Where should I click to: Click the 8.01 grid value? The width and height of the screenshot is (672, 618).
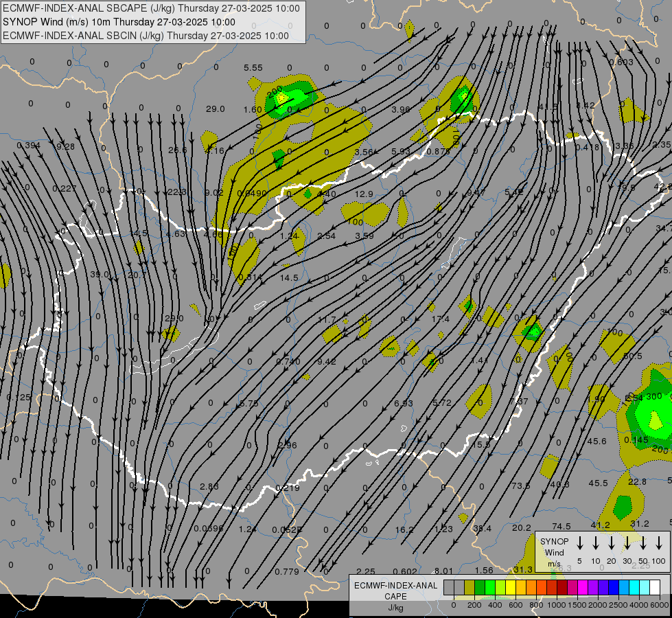[443, 571]
